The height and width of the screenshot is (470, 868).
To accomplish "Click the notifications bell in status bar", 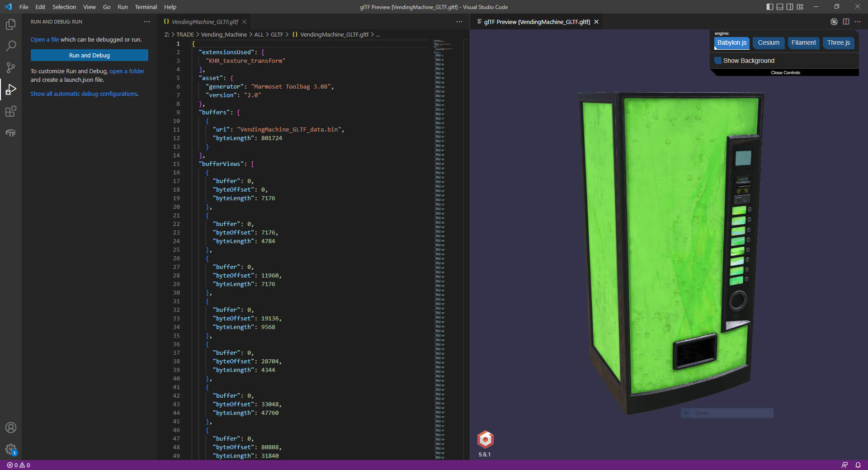I will pyautogui.click(x=858, y=465).
